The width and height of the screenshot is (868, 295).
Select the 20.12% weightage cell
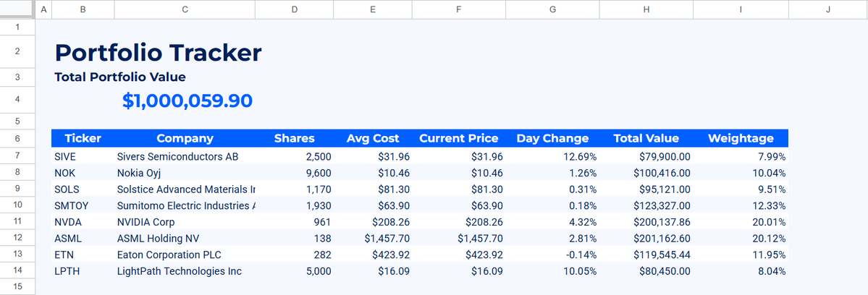741,239
